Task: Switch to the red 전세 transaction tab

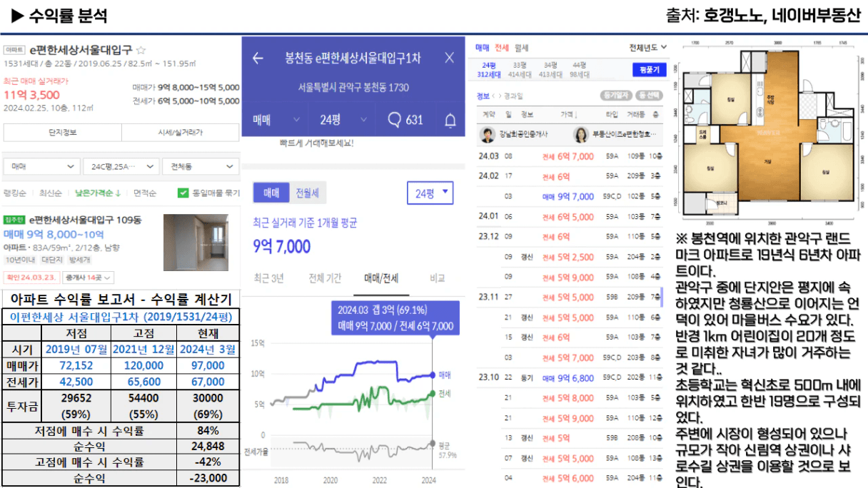Action: (x=501, y=48)
